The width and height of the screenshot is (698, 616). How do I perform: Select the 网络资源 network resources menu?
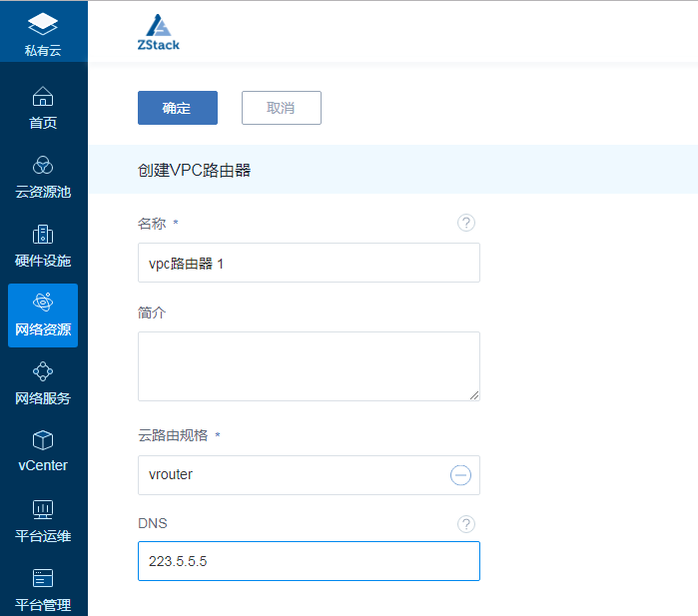coord(43,315)
